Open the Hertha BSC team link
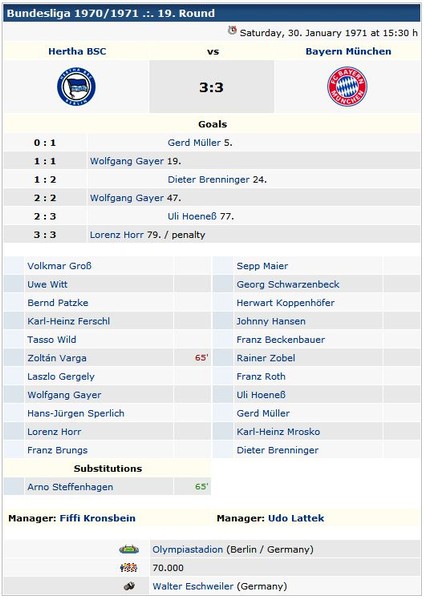 tap(77, 51)
